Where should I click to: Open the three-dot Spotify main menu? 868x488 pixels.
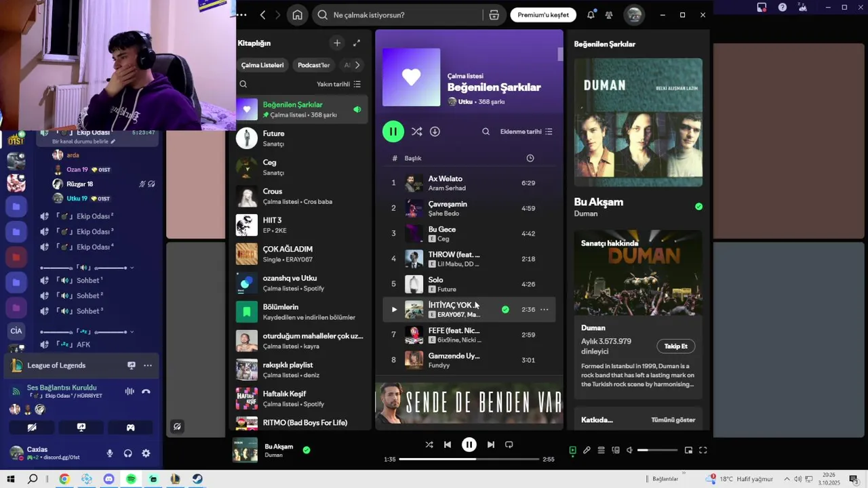coord(242,15)
